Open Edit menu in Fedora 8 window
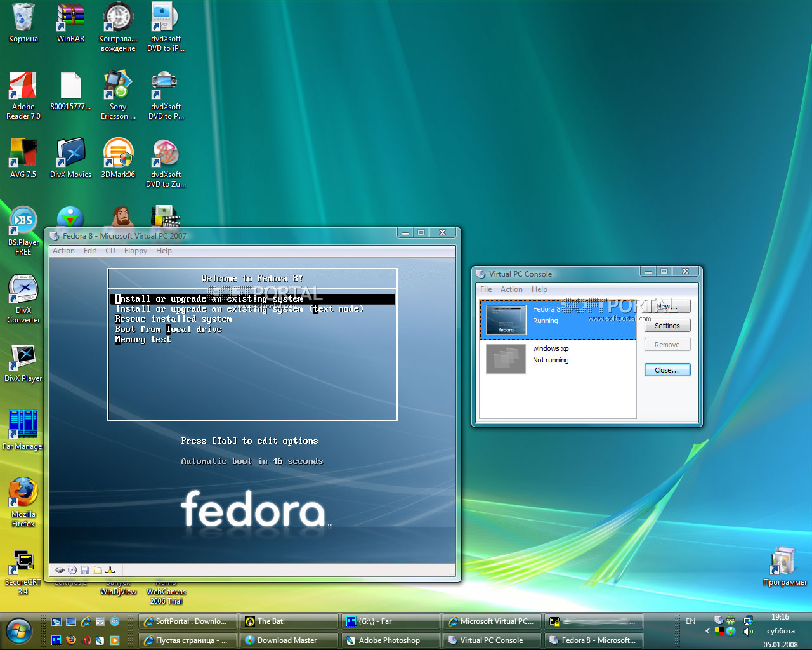This screenshot has width=812, height=650. 90,251
